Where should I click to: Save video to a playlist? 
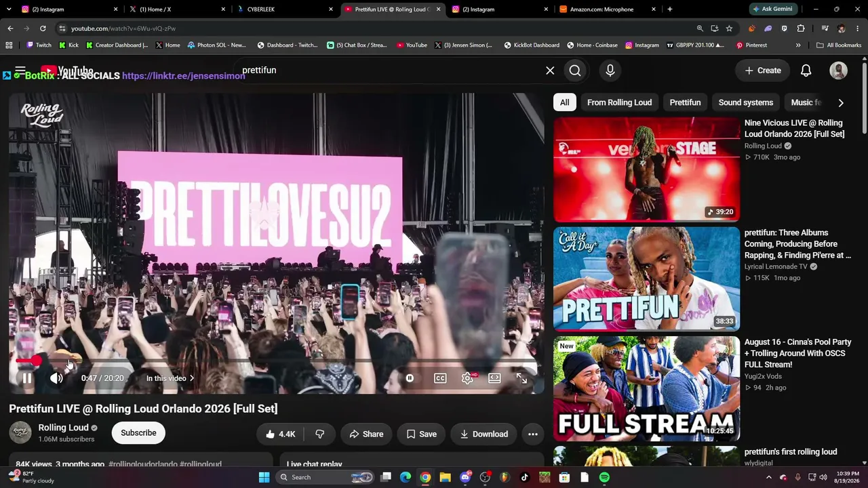click(x=421, y=434)
